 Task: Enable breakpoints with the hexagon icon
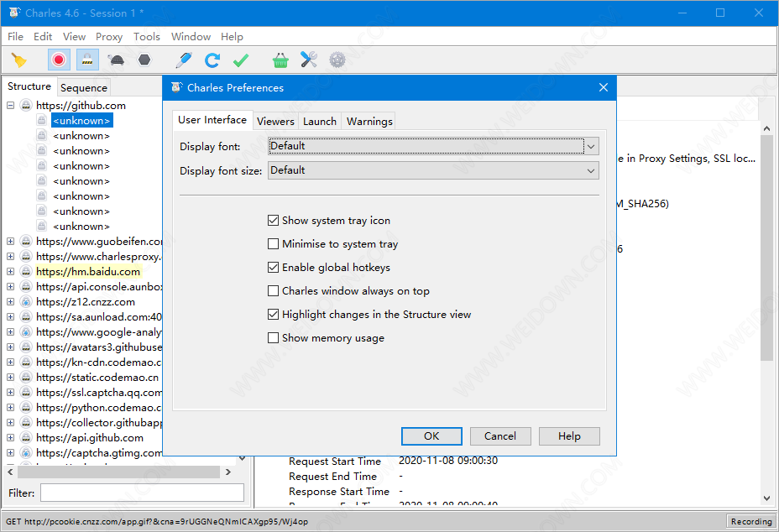click(144, 60)
